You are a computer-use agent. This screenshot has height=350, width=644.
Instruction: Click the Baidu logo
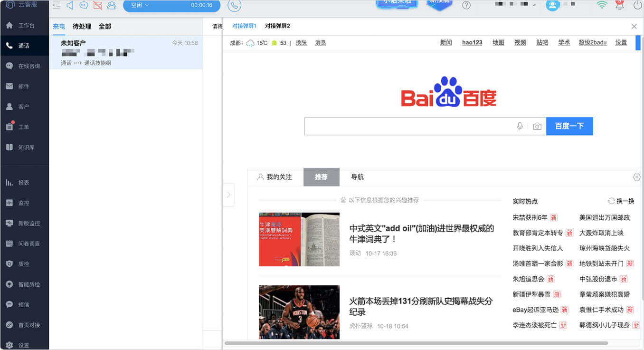pyautogui.click(x=449, y=92)
